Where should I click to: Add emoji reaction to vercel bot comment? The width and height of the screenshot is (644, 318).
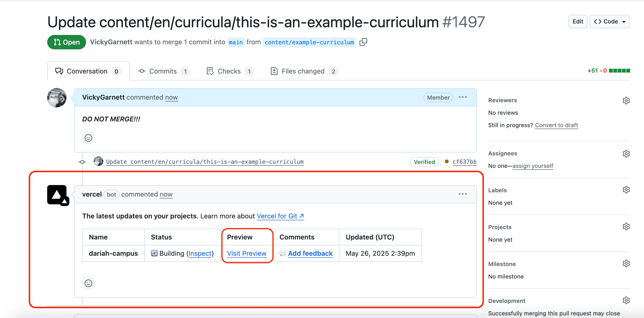[88, 283]
